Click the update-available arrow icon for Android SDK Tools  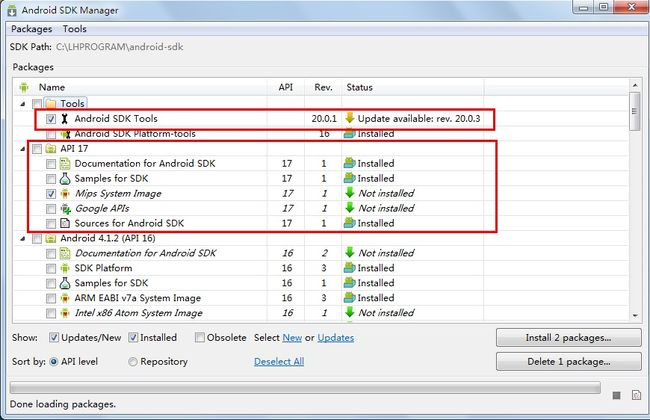point(349,118)
